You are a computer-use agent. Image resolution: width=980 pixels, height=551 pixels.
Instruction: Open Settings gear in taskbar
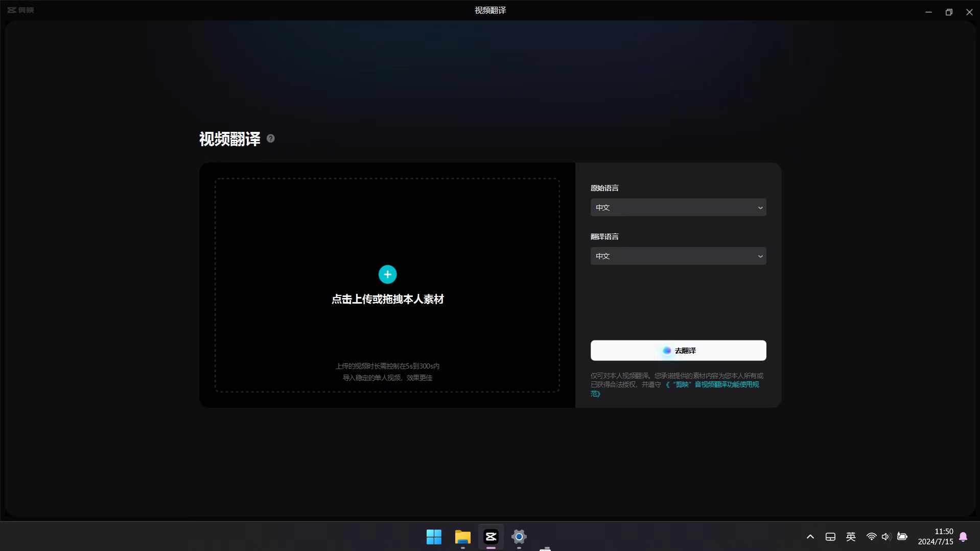click(x=519, y=537)
